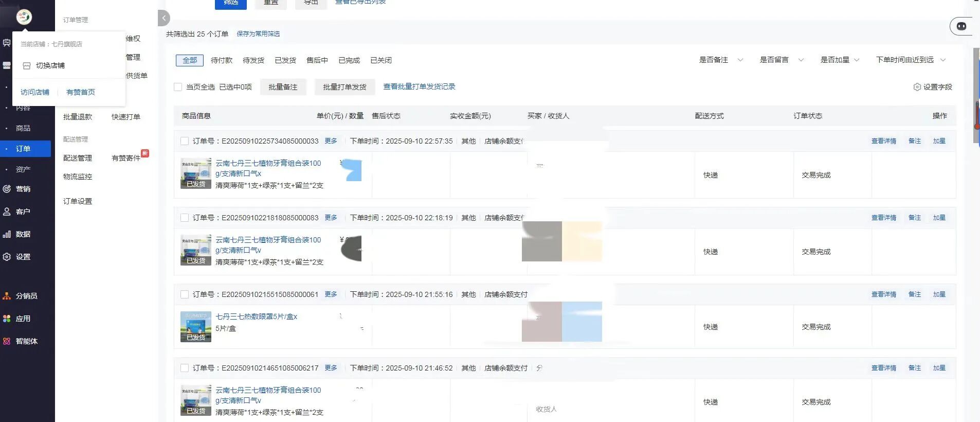Switch to the 待付款 tab
Image resolution: width=980 pixels, height=422 pixels.
point(222,60)
